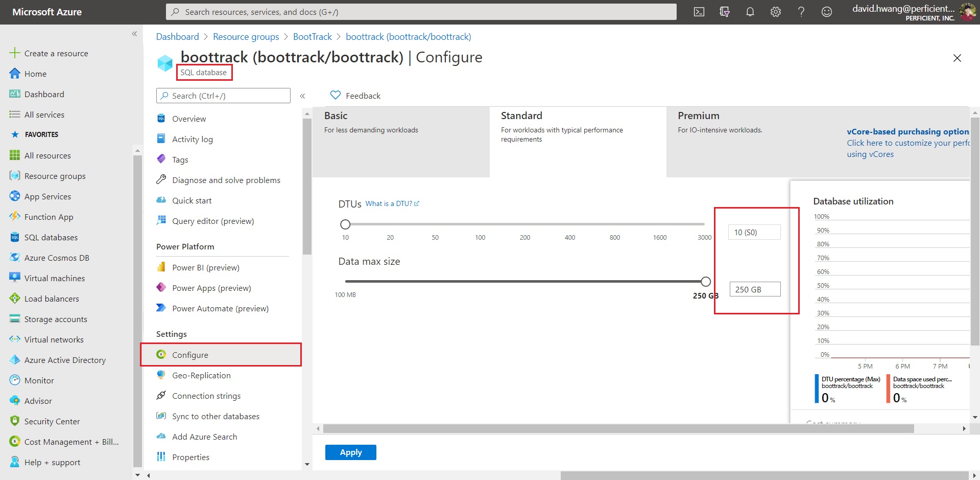The image size is (980, 480).
Task: Click the Create a resource plus icon
Action: 15,53
